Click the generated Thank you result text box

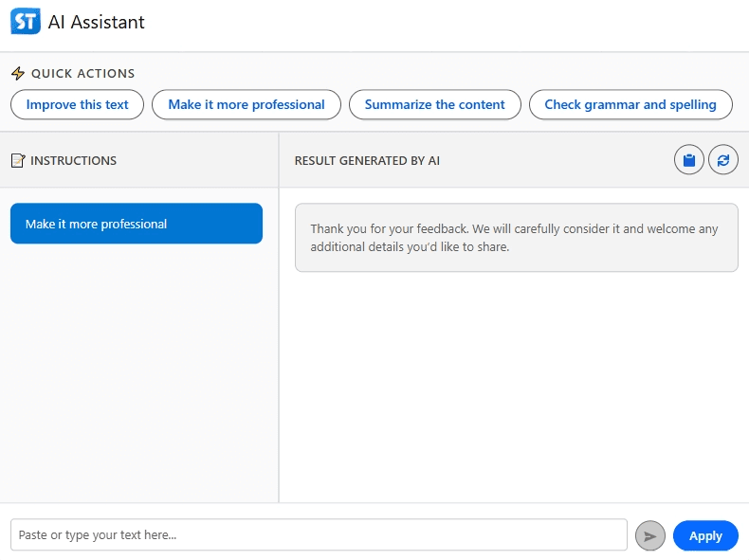(x=516, y=238)
